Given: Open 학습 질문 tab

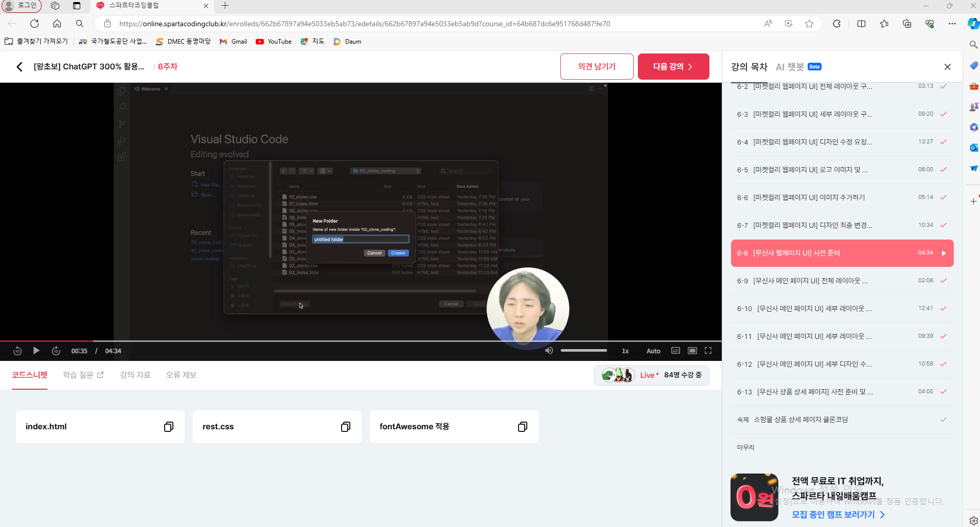Looking at the screenshot, I should tap(83, 375).
